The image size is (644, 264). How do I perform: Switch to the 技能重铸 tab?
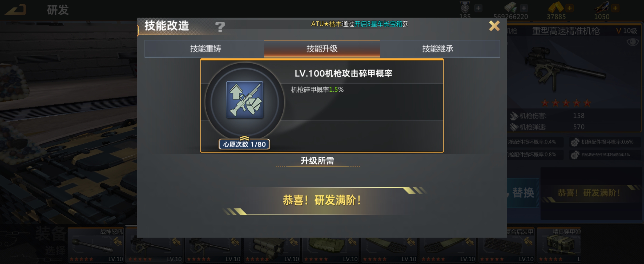coord(205,49)
